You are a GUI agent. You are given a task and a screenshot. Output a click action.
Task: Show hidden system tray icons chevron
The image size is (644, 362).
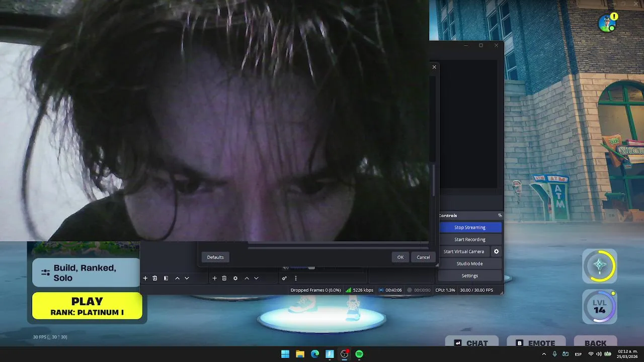click(x=544, y=354)
